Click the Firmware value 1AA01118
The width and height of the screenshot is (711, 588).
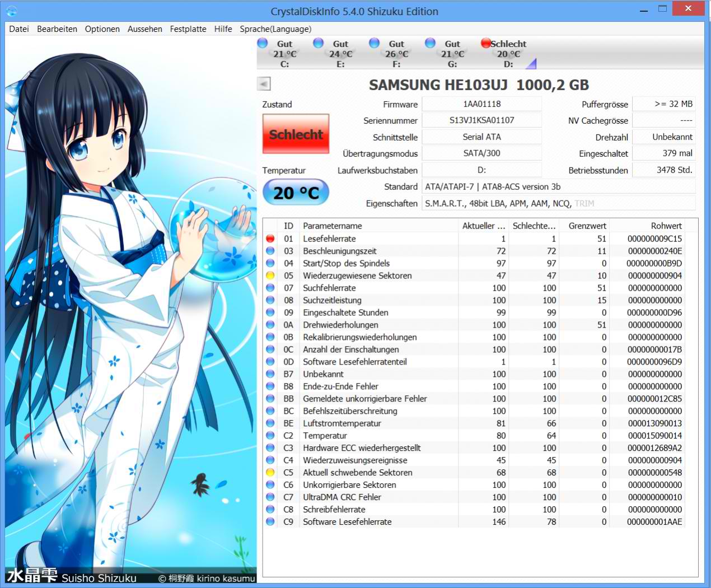pos(481,104)
